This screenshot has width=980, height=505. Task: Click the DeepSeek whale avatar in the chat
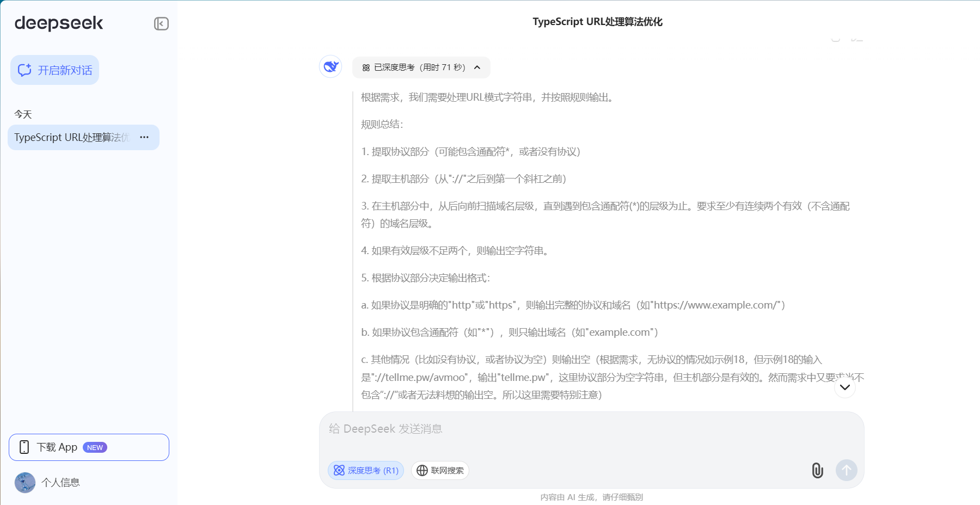330,67
